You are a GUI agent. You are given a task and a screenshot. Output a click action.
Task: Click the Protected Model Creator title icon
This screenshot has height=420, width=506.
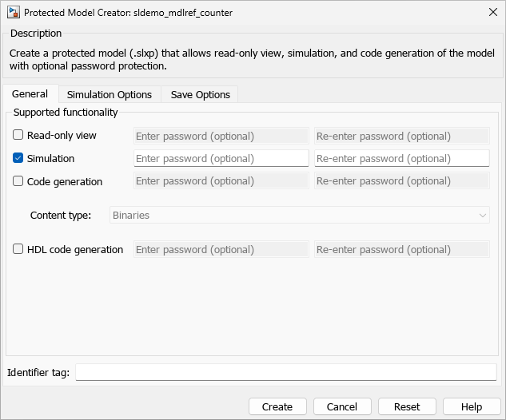(x=14, y=13)
